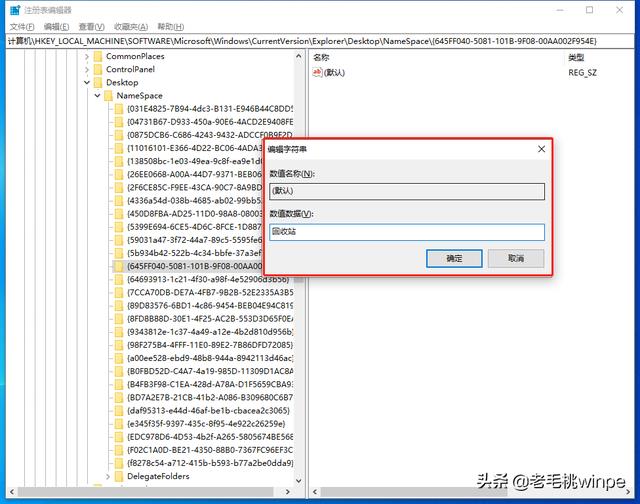Select the {B4FB3F98-C1EA-428d key text

coord(210,384)
